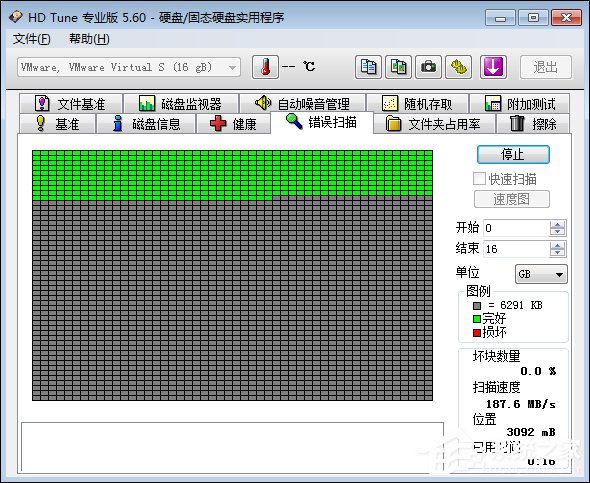This screenshot has width=590, height=483.
Task: Click the gray 6291 KB legend swatch
Action: (477, 306)
